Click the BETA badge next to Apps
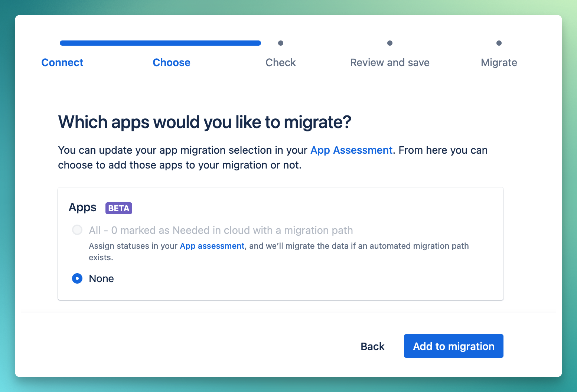The height and width of the screenshot is (392, 577). [118, 208]
